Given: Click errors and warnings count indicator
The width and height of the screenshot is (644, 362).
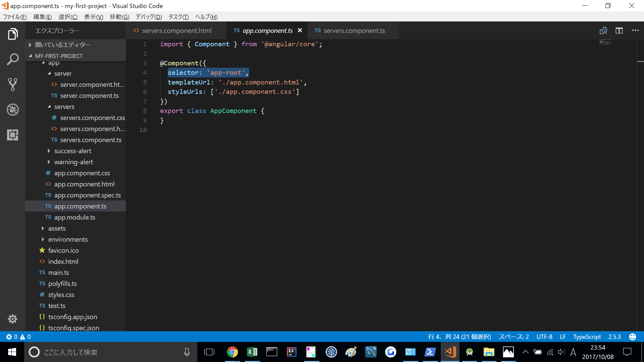Looking at the screenshot, I should pos(19,337).
